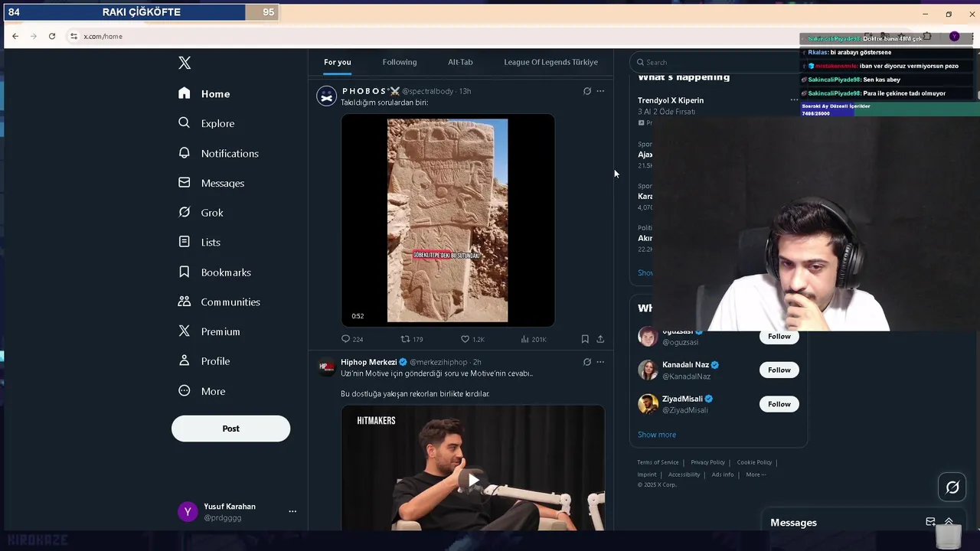Open Messages envelope in sidebar
Screen dimensions: 980x551
(211, 183)
